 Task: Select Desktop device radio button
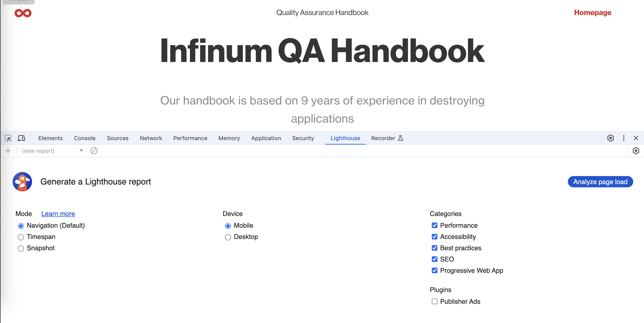pos(228,237)
